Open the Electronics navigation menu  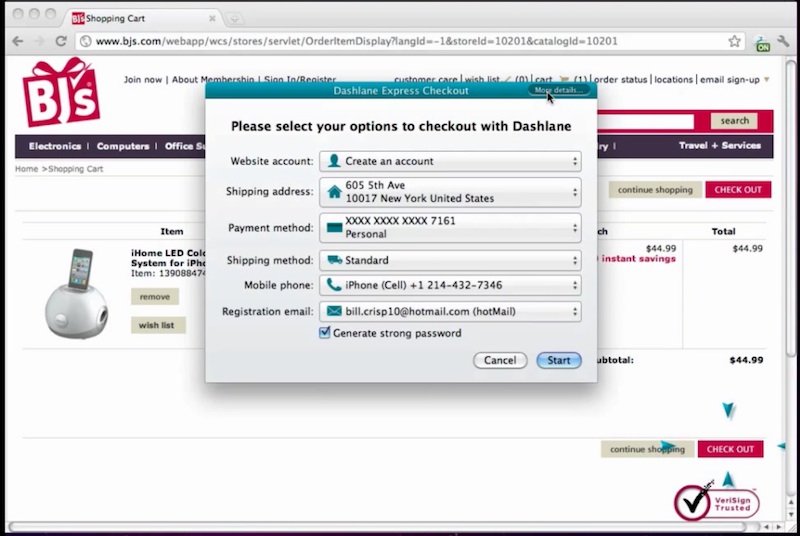[54, 146]
